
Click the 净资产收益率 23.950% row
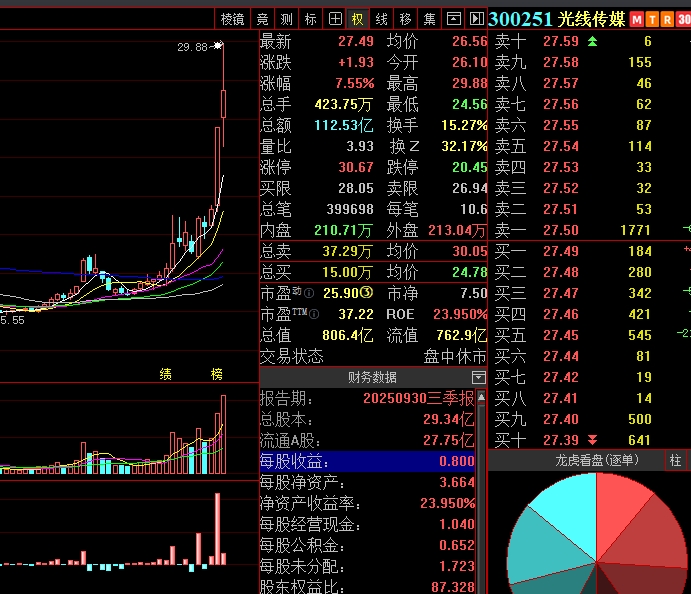pos(367,503)
